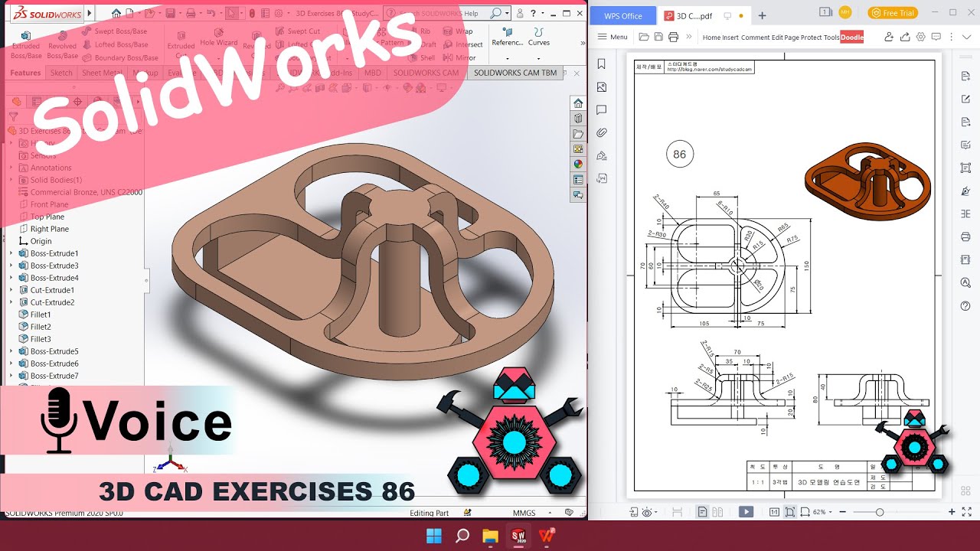Expand the SolidWorks menu arrow next to logo

coord(90,13)
